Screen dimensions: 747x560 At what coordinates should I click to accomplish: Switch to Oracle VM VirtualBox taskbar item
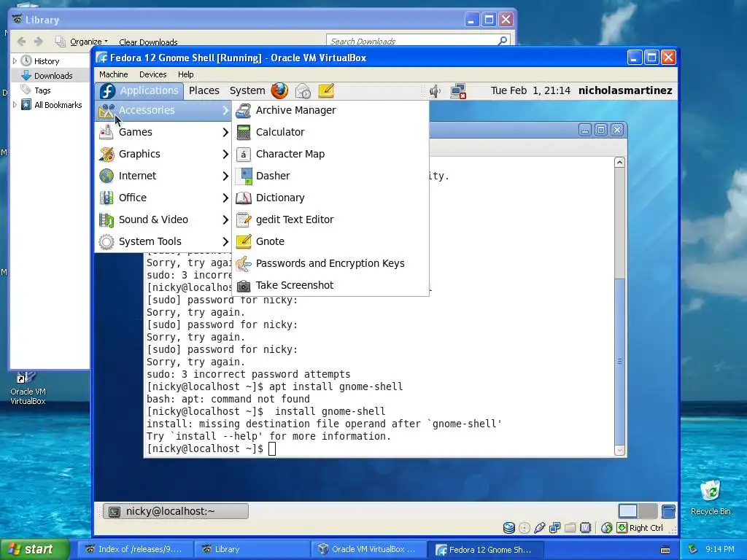368,549
